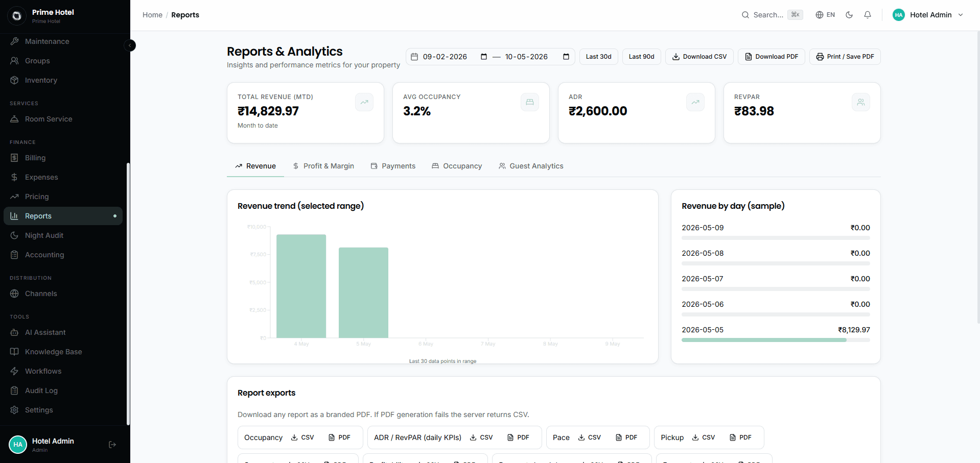Click Download PDF button
This screenshot has width=980, height=463.
[772, 57]
